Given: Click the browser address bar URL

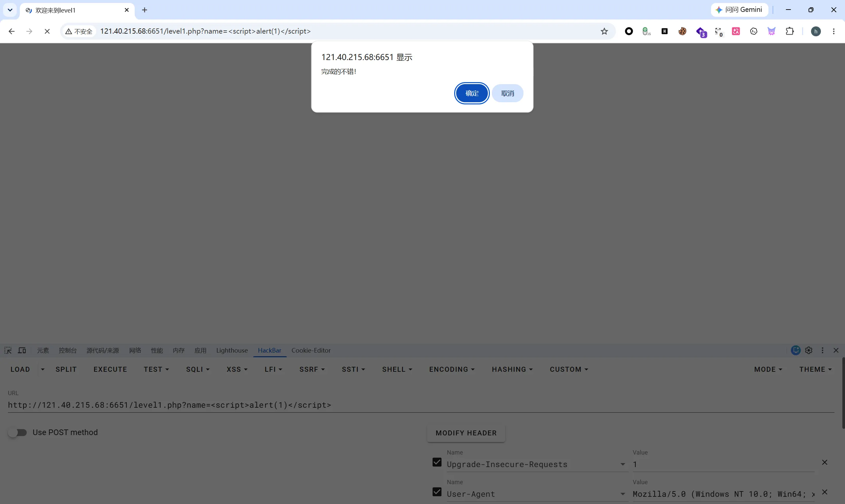Looking at the screenshot, I should coord(205,31).
